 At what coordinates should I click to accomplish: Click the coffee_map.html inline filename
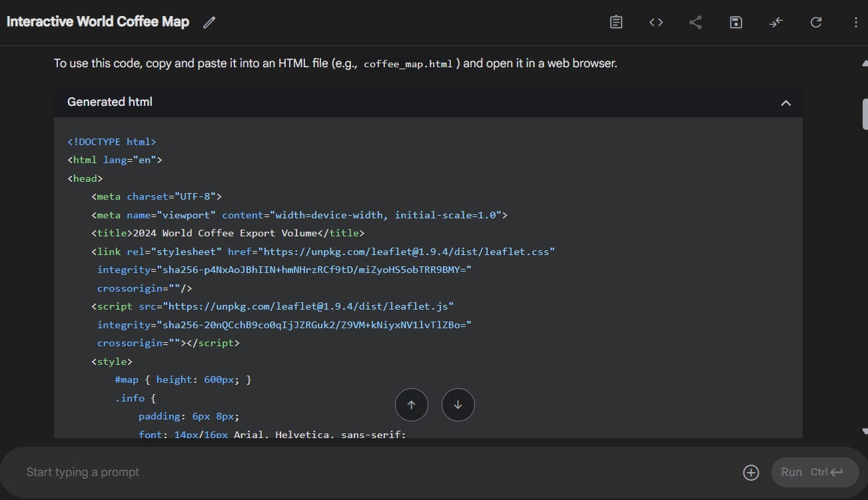408,65
